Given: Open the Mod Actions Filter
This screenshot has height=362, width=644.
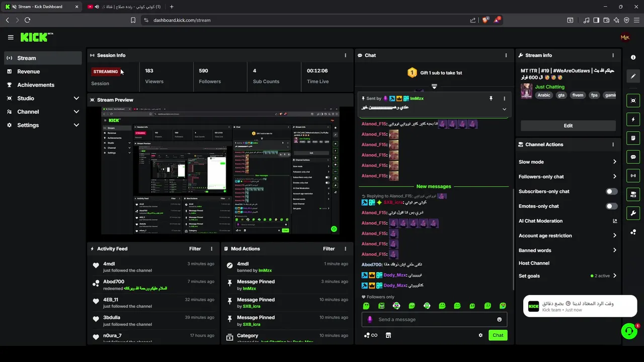Looking at the screenshot, I should 329,249.
